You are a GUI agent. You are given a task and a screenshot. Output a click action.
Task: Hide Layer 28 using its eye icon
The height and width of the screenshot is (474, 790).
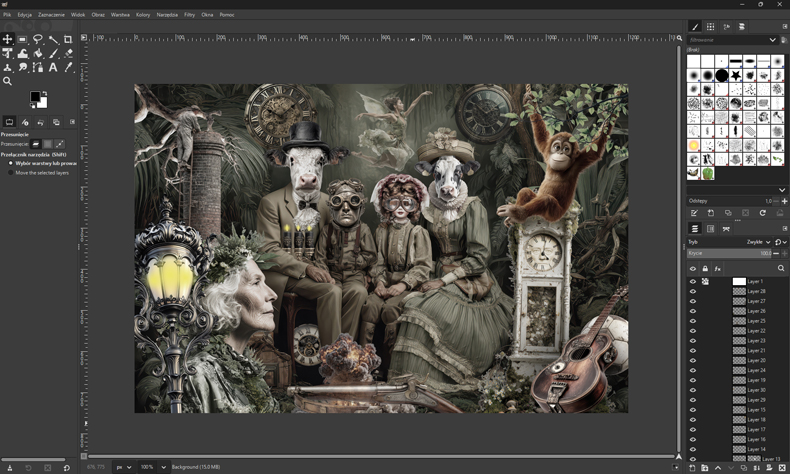pos(693,291)
